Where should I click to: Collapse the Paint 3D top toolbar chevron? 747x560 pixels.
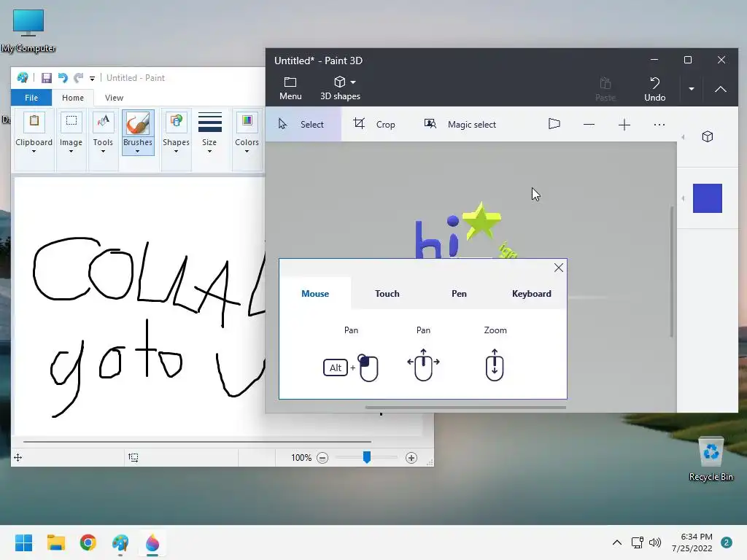click(x=720, y=89)
